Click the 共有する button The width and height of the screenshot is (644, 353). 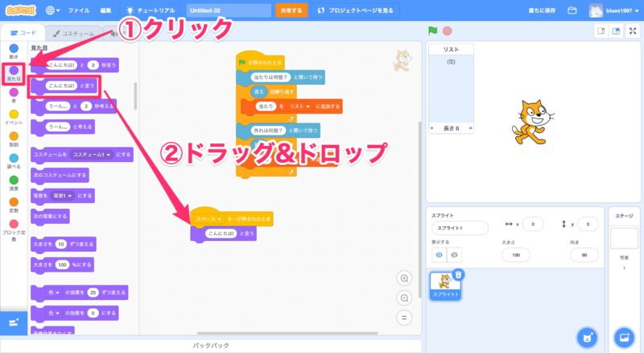tap(291, 10)
